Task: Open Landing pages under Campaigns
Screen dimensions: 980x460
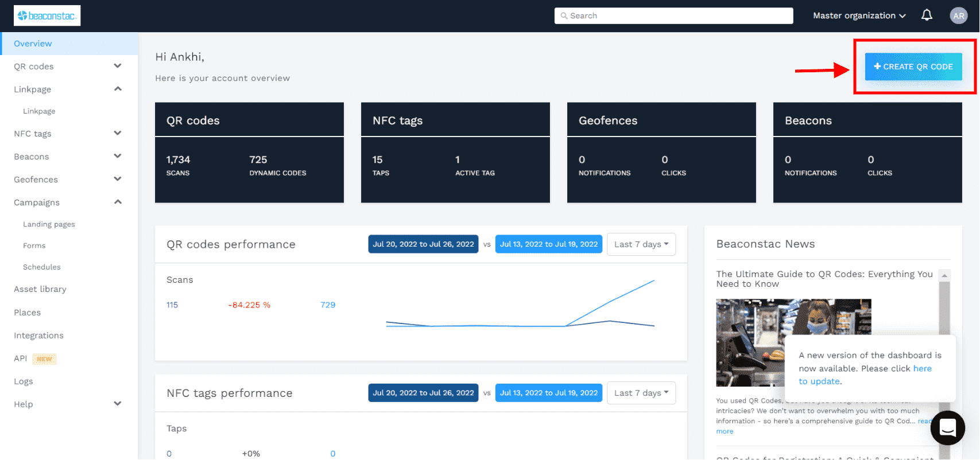Action: click(x=49, y=224)
